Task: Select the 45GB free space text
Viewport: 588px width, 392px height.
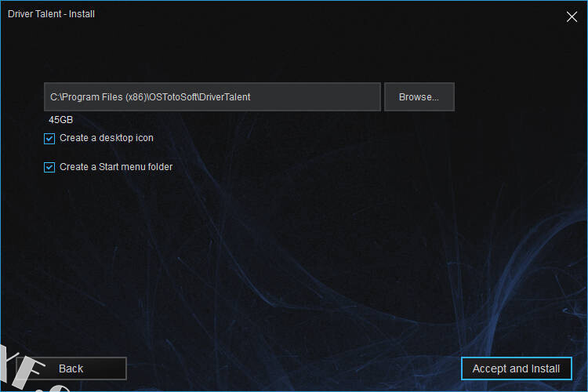Action: (60, 120)
